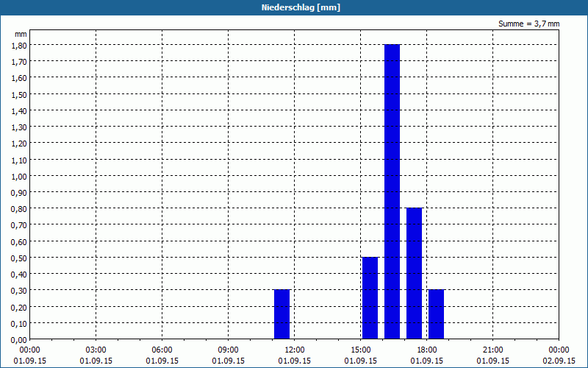Screen dimensions: 588x368
Task: Click the Niederschlag [mm] title bar
Action: point(294,7)
